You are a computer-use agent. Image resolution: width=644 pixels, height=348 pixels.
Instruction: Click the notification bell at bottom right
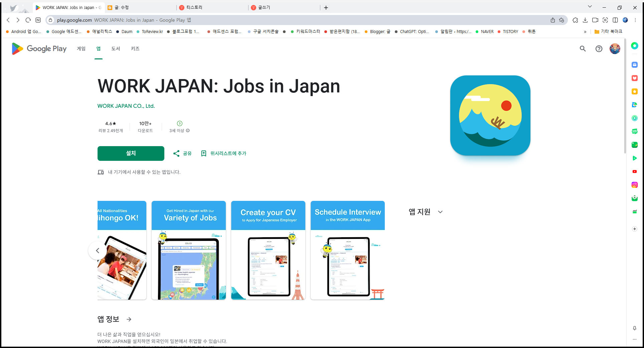pos(635,328)
